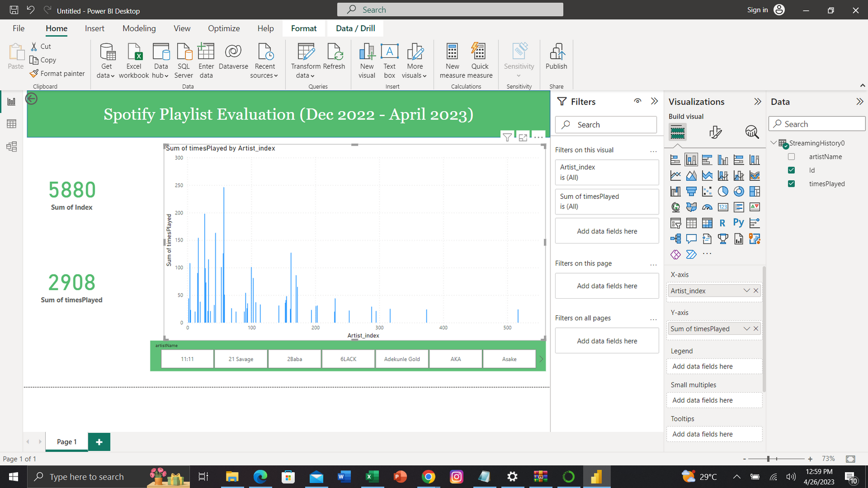
Task: Click the zoom in plus button
Action: pos(810,459)
